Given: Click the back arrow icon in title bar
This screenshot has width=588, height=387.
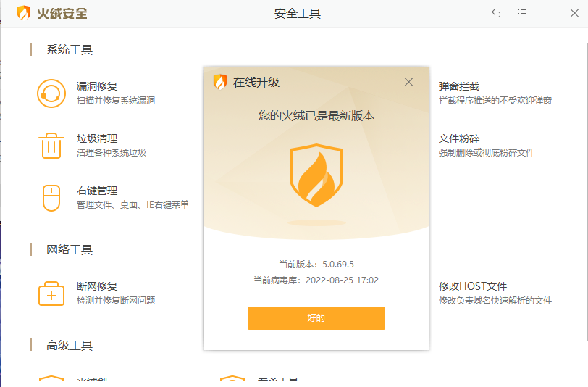Looking at the screenshot, I should (x=496, y=14).
